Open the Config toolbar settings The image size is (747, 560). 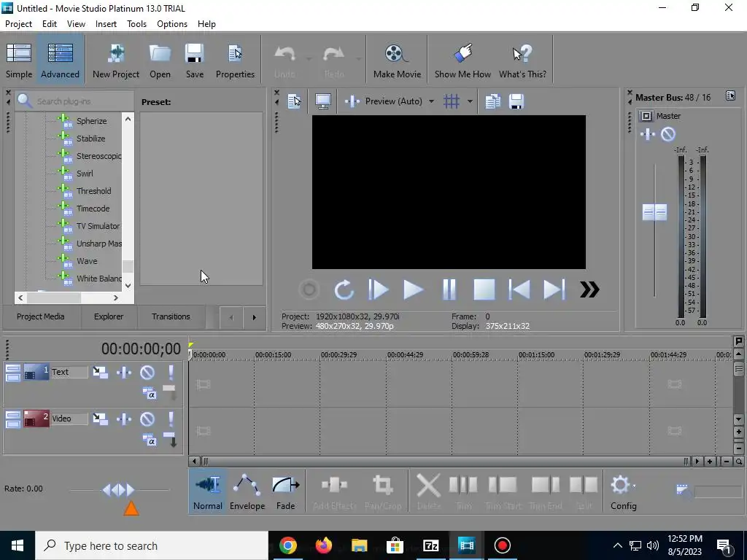(x=623, y=491)
